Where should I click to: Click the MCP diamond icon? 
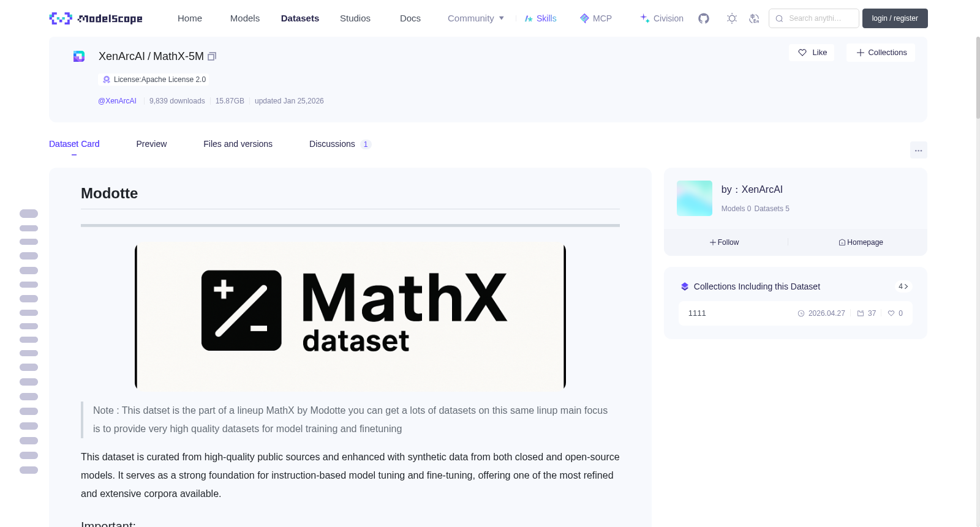[x=584, y=18]
